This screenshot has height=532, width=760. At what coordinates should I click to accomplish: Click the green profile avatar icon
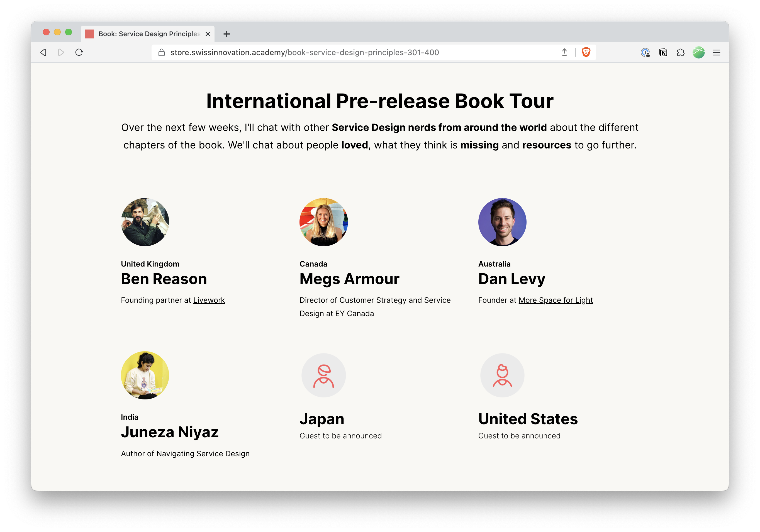(698, 52)
